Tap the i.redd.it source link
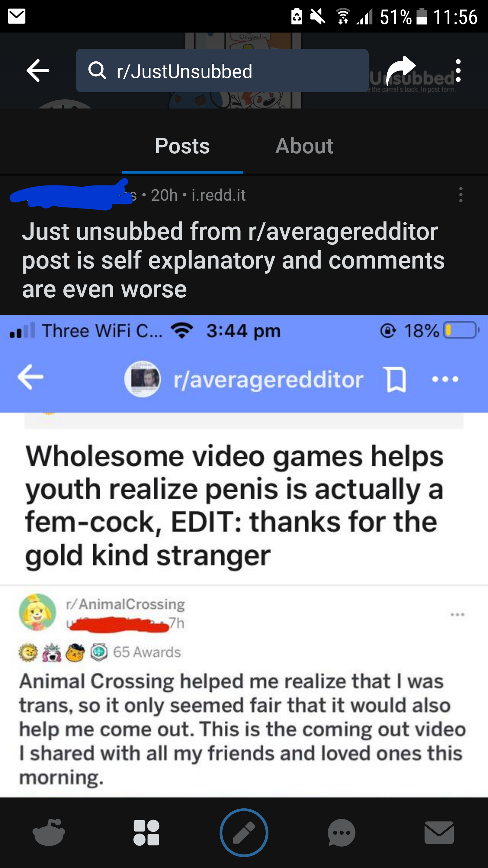488x868 pixels. 219,195
